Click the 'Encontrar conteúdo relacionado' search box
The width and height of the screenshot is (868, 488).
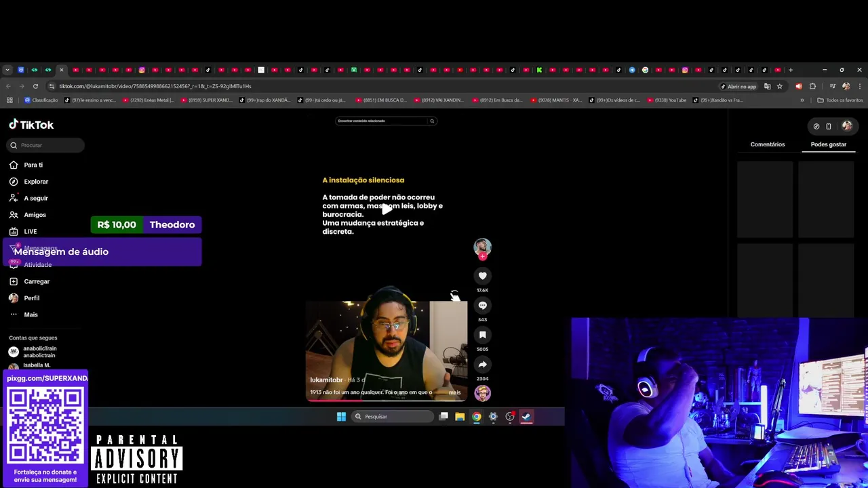[381, 121]
